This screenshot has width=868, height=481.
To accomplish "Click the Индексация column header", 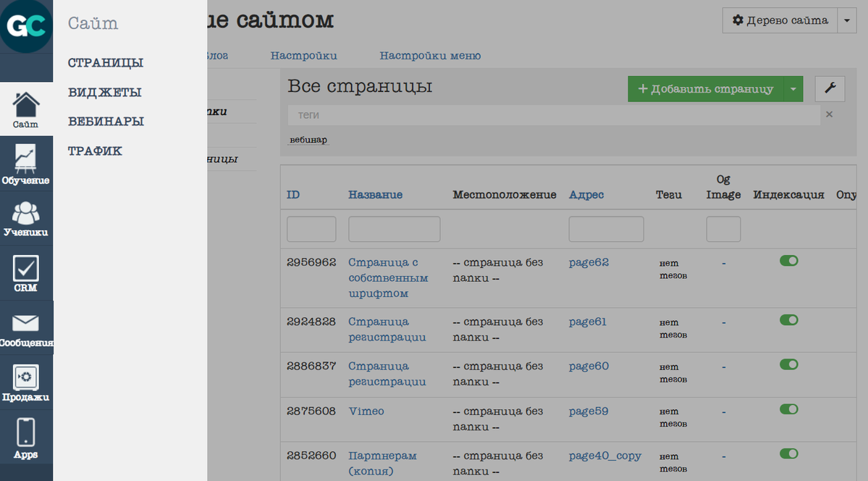I will click(788, 195).
